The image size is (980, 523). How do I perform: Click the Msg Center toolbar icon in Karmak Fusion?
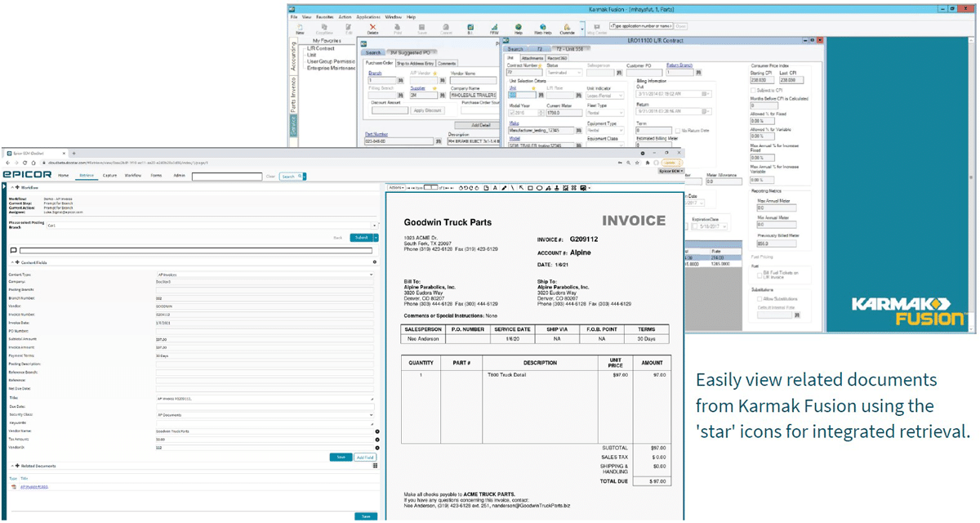(597, 29)
